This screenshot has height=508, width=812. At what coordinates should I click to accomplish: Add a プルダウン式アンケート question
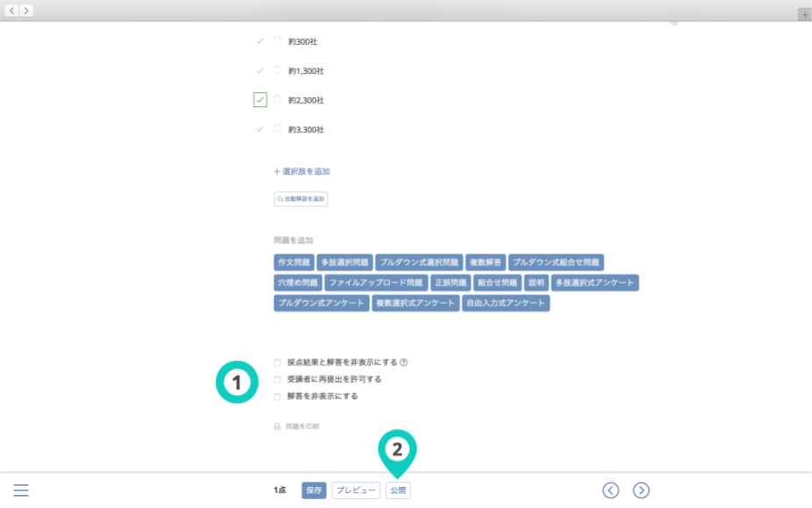pos(321,304)
